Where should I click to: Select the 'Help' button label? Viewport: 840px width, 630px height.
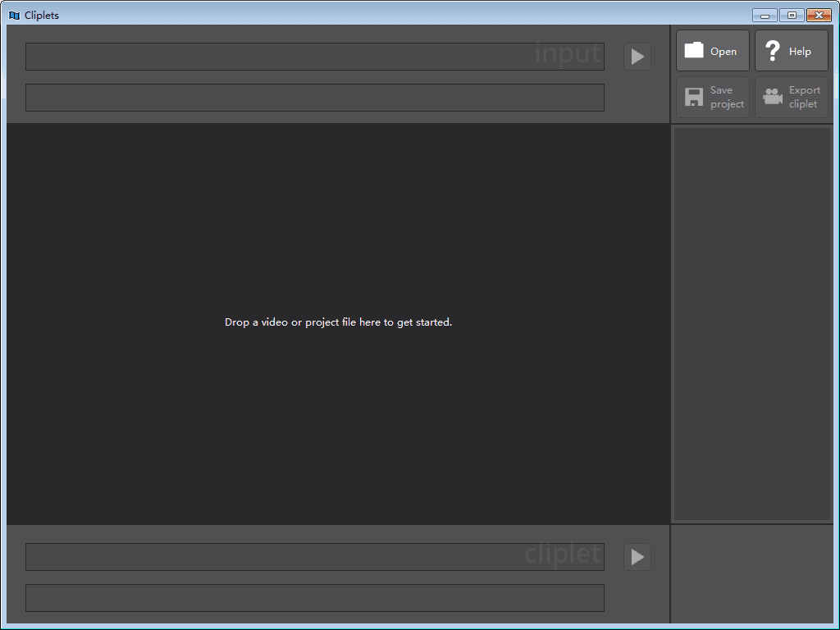[800, 52]
